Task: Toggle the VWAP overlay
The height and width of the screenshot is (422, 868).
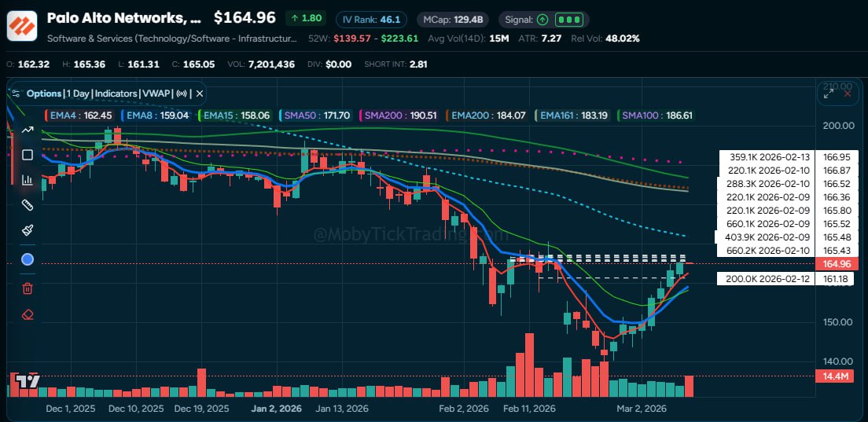Action: (x=156, y=94)
